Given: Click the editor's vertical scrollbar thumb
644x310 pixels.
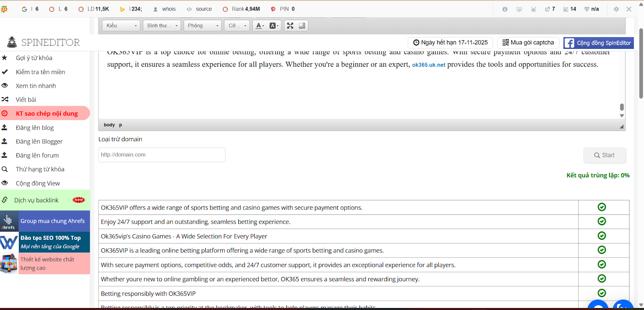Looking at the screenshot, I should coord(622,107).
